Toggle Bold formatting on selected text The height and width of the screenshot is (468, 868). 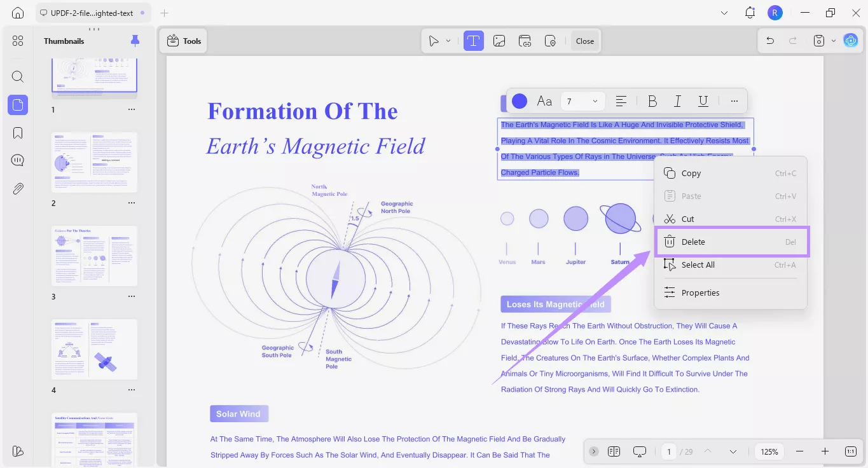point(652,101)
